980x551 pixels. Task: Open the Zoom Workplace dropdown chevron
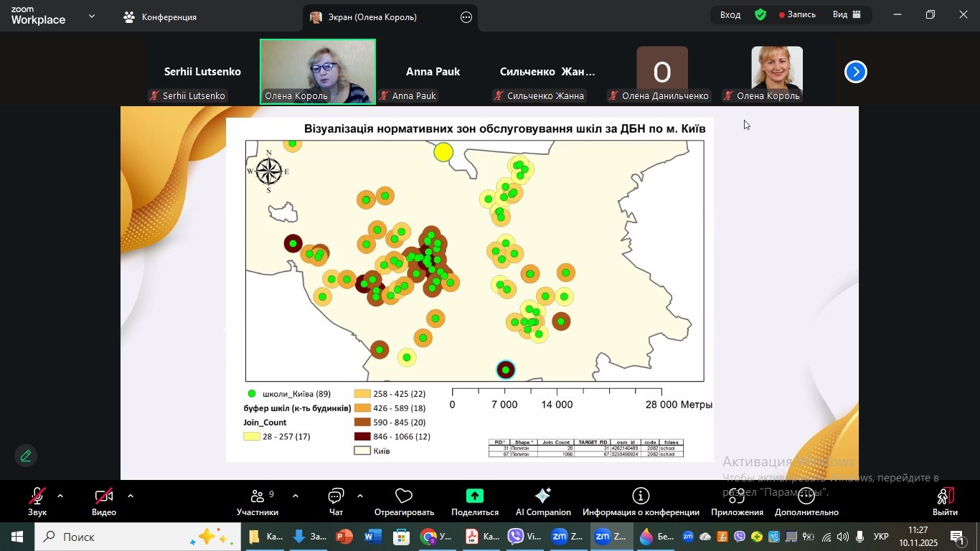tap(92, 16)
